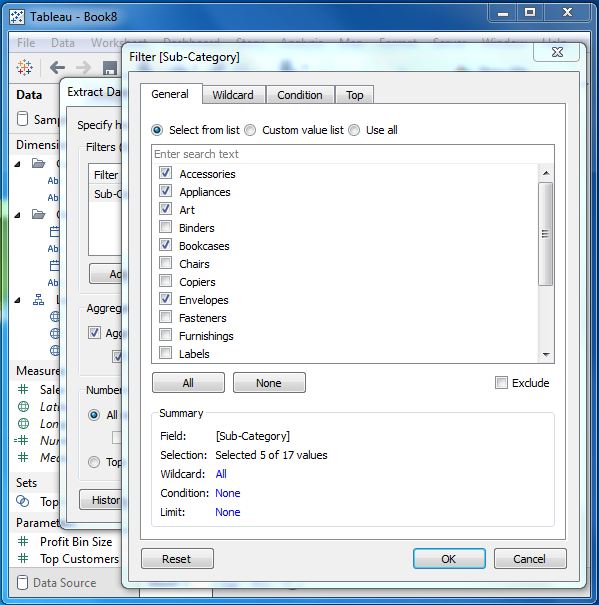Click the globe icon beside Lat measure
Screen dimensions: 599x605
coord(24,406)
